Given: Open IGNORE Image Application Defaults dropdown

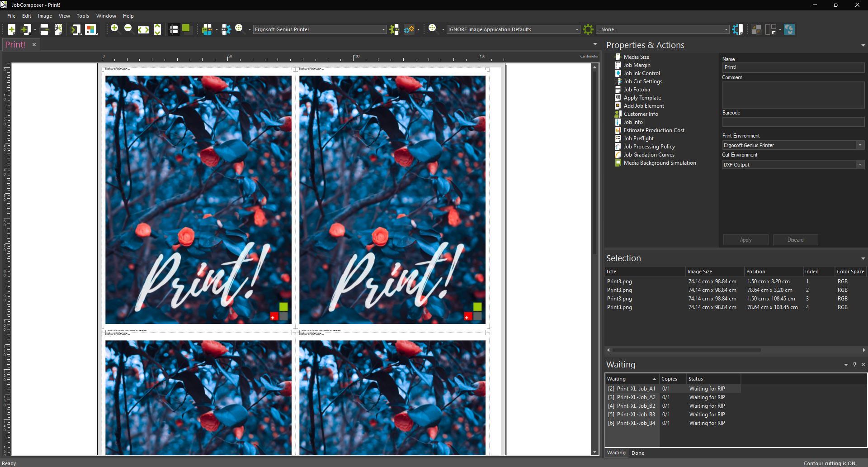Looking at the screenshot, I should 513,29.
